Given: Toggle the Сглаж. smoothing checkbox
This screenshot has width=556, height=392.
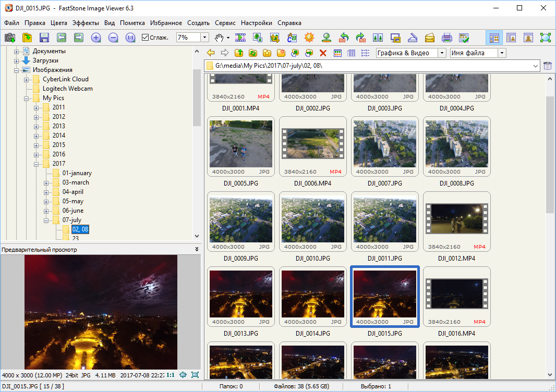Looking at the screenshot, I should [145, 38].
